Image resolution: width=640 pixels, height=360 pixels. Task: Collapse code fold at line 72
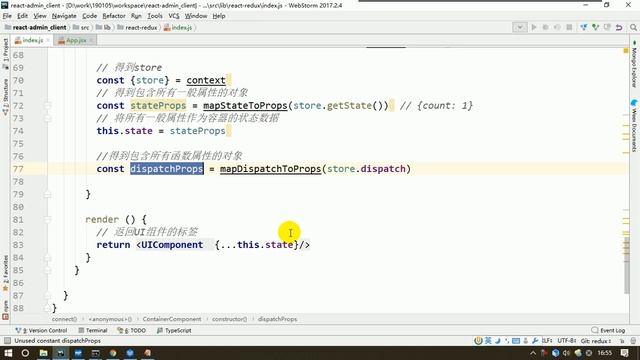tap(48, 106)
